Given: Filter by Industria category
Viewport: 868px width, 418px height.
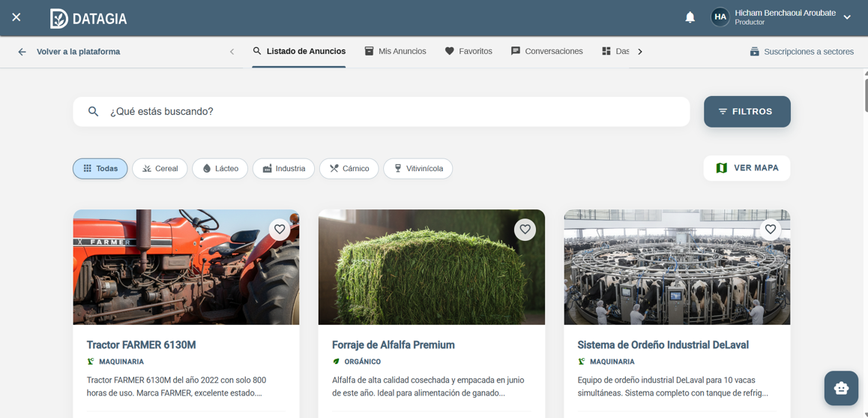Looking at the screenshot, I should (283, 169).
